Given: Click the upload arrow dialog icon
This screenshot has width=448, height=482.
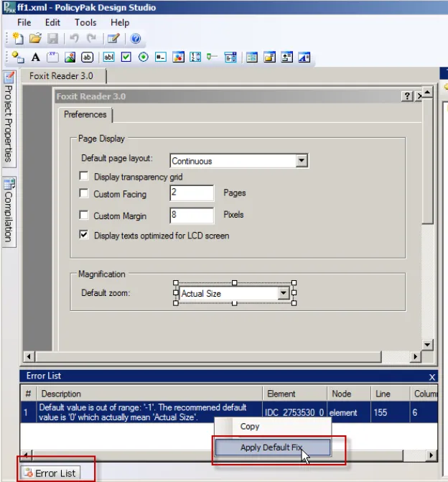Looking at the screenshot, I should 286,57.
